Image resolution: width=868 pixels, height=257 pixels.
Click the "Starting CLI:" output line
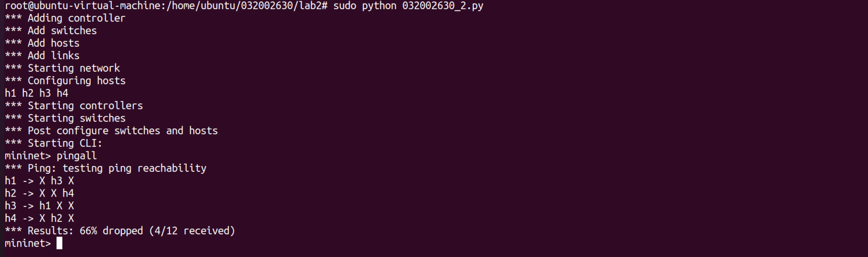coord(54,143)
